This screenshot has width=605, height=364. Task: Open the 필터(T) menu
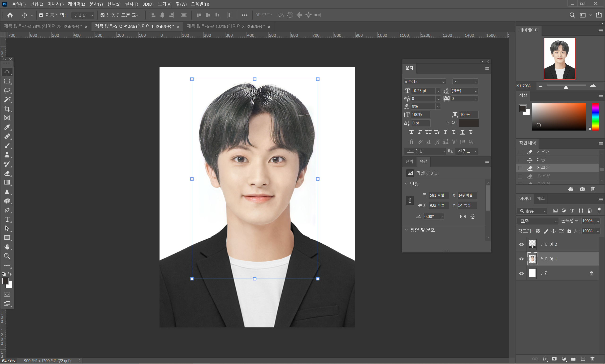pos(131,4)
